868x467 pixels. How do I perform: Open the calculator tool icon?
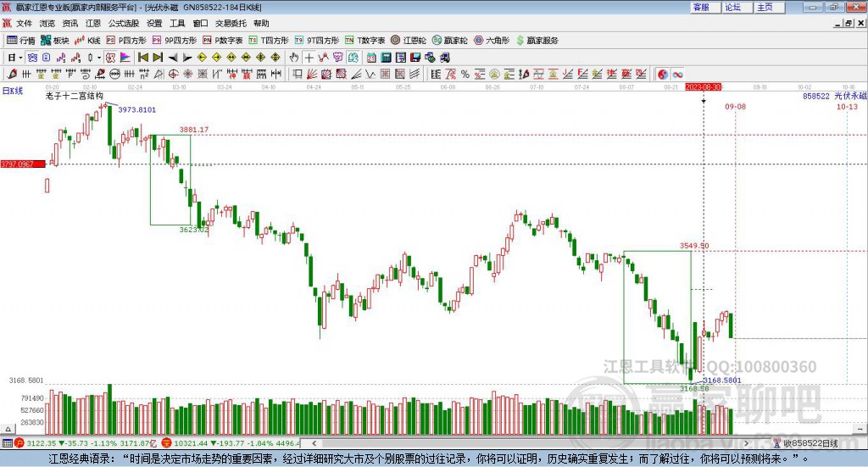386,57
